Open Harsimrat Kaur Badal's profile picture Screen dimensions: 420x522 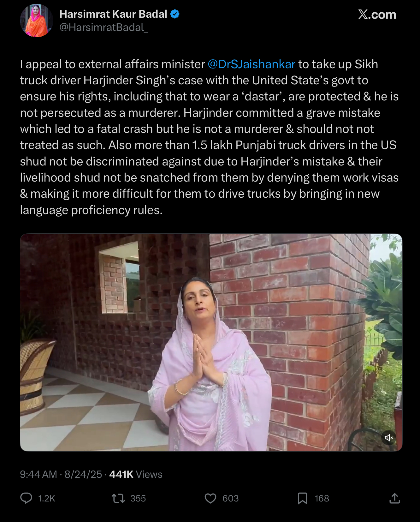37,21
